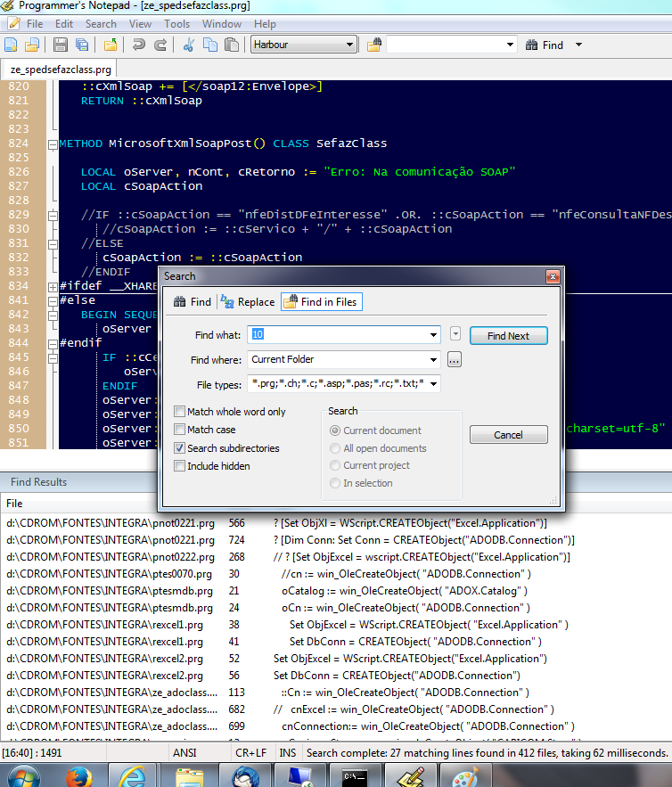Click the Redo arrow icon
The image size is (672, 787).
(160, 45)
